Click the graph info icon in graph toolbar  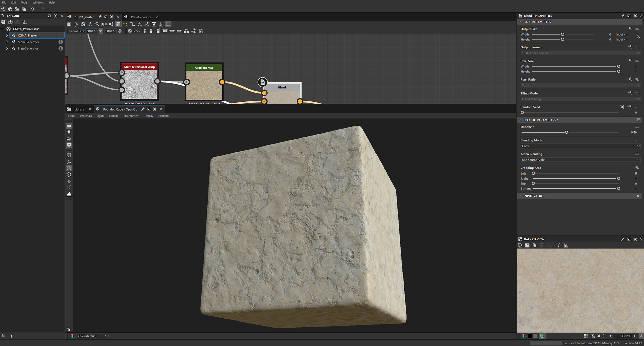pyautogui.click(x=90, y=24)
